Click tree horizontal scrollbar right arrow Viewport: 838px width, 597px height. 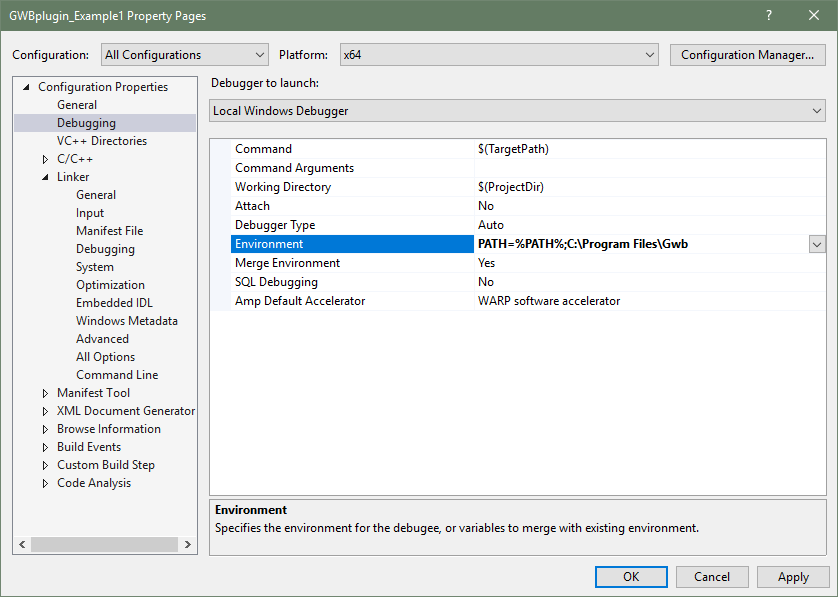(x=188, y=545)
